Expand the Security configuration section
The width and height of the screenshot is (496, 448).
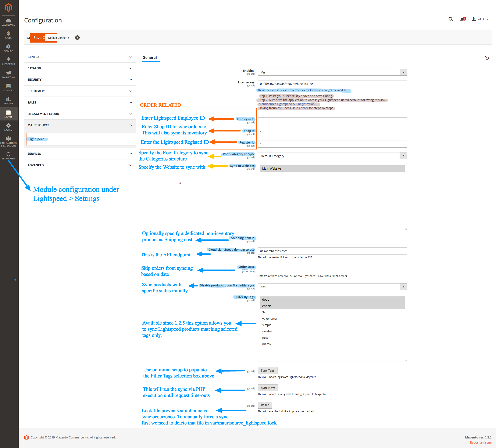[x=80, y=79]
